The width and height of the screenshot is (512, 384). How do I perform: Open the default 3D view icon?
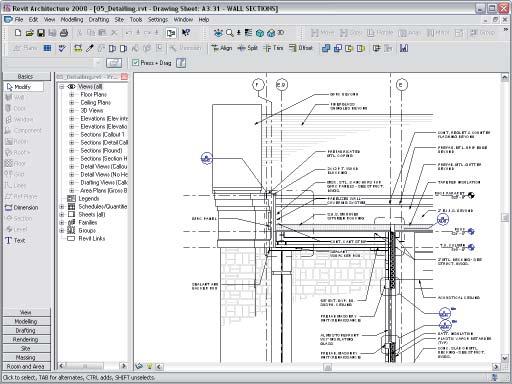click(x=276, y=33)
